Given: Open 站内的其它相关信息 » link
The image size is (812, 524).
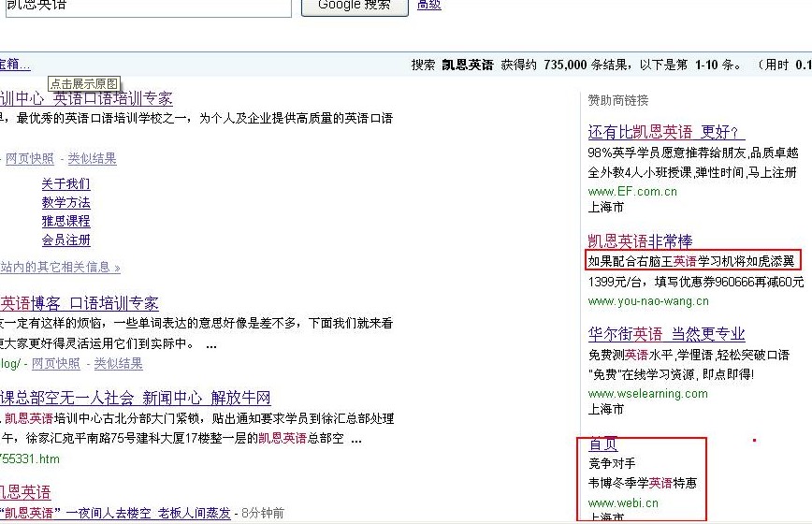Looking at the screenshot, I should (60, 268).
